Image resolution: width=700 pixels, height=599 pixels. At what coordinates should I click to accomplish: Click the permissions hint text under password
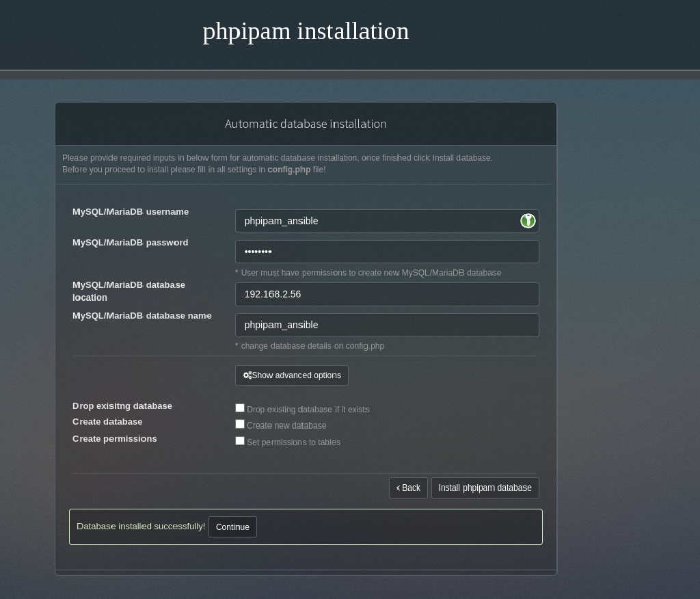(x=368, y=272)
